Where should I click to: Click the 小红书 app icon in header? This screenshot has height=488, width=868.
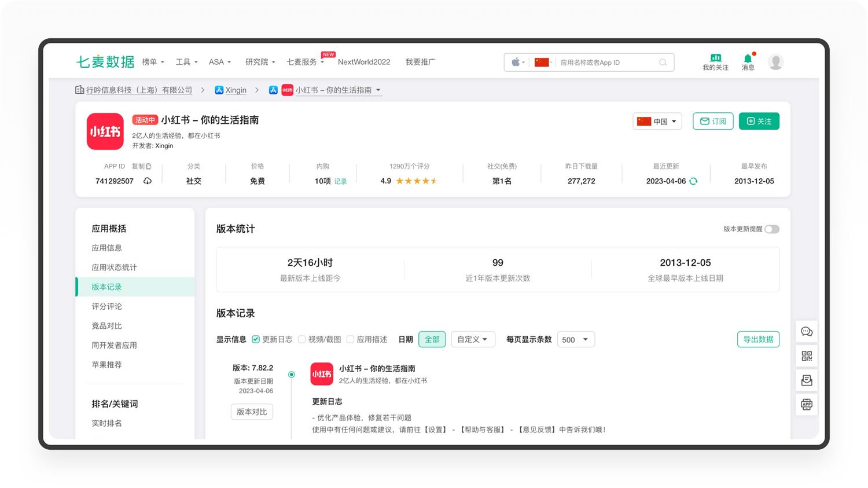click(105, 131)
